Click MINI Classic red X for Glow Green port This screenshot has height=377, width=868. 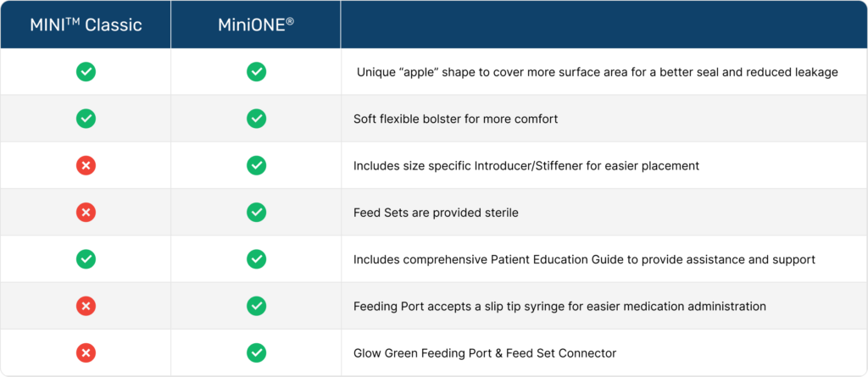click(x=86, y=352)
